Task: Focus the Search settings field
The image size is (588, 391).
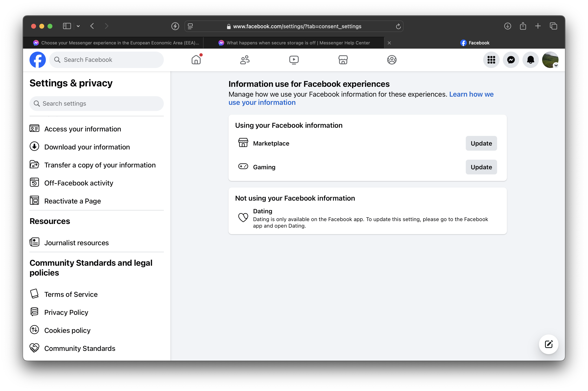Action: coord(96,104)
